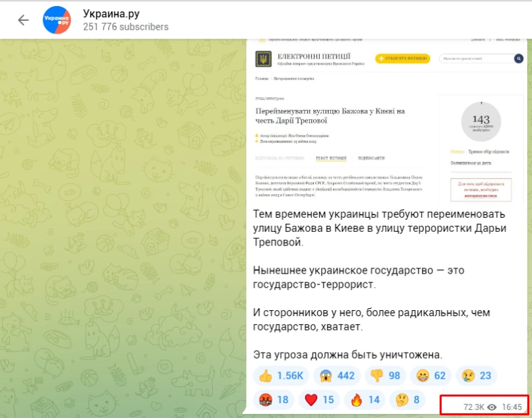Open the Украина.ру channel title info
The height and width of the screenshot is (418, 532).
(111, 14)
